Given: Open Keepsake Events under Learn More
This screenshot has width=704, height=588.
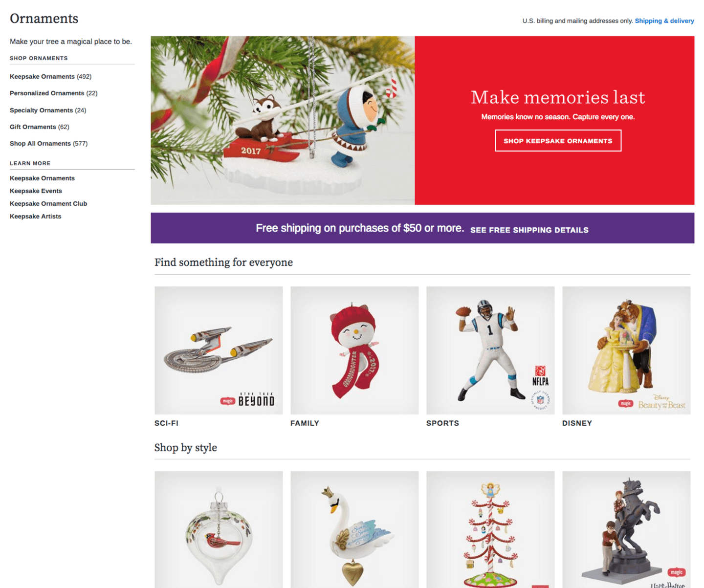Looking at the screenshot, I should tap(36, 191).
